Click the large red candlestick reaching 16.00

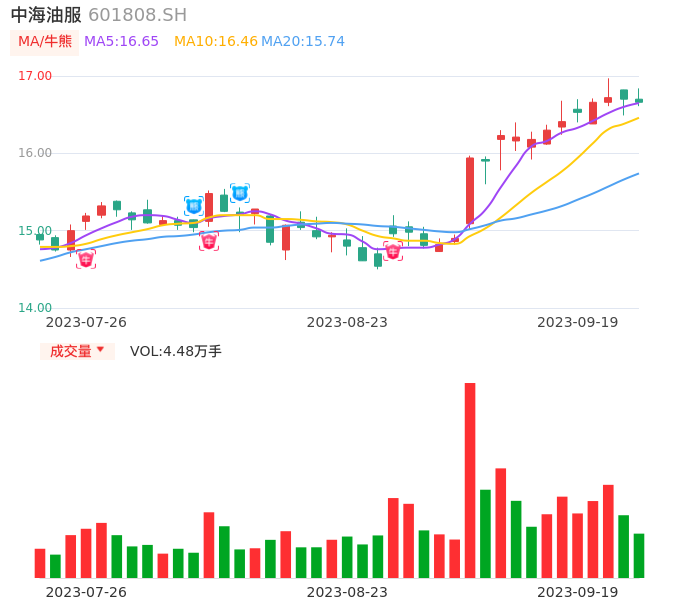pos(470,191)
